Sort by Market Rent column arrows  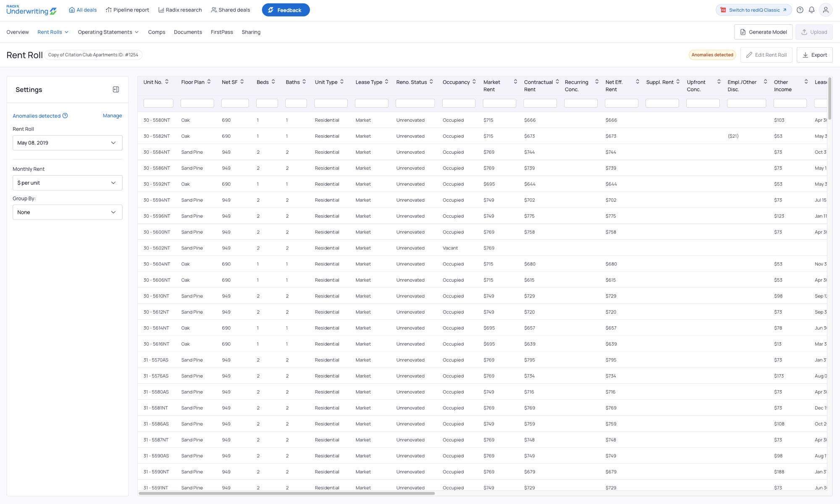click(515, 82)
